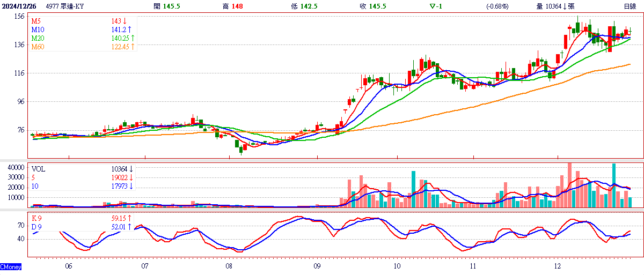Click the D9 value 52.01
The height and width of the screenshot is (275, 644).
coord(119,227)
